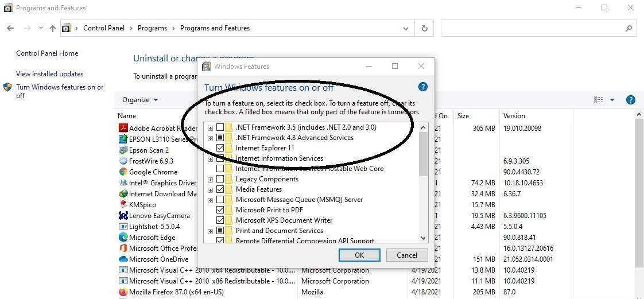This screenshot has height=299, width=644.
Task: Uncheck the Internet Explorer 11 checkbox
Action: 220,148
